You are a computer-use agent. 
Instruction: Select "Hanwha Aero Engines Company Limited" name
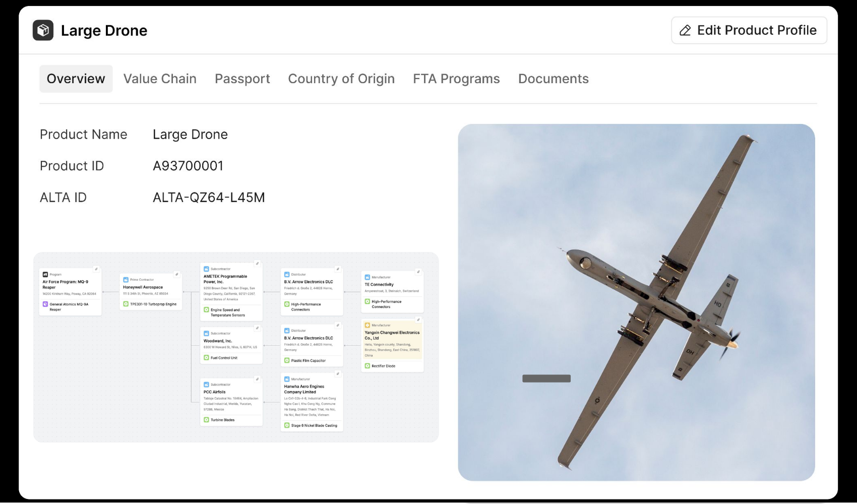304,389
